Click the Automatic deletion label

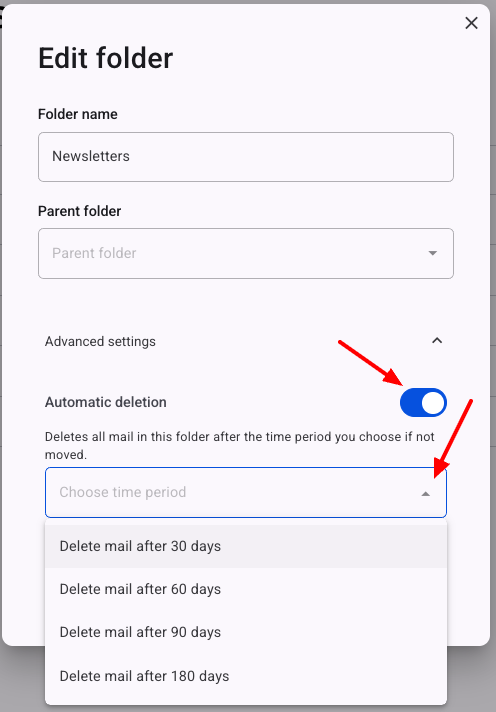click(105, 402)
